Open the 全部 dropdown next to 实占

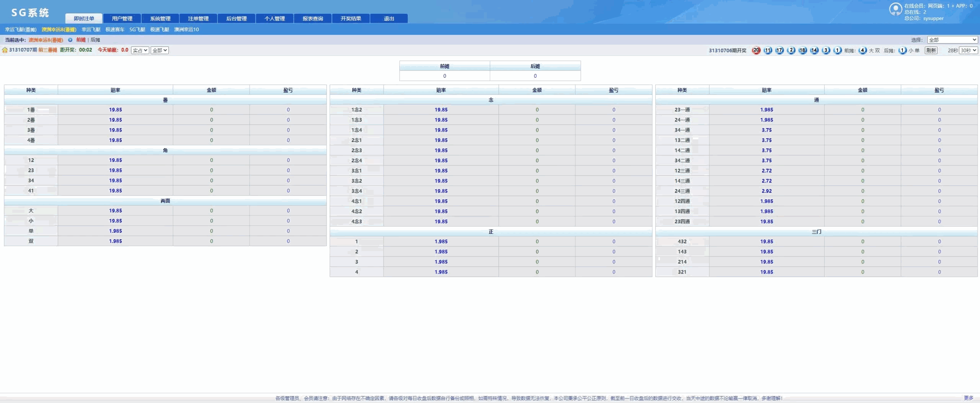pyautogui.click(x=160, y=51)
